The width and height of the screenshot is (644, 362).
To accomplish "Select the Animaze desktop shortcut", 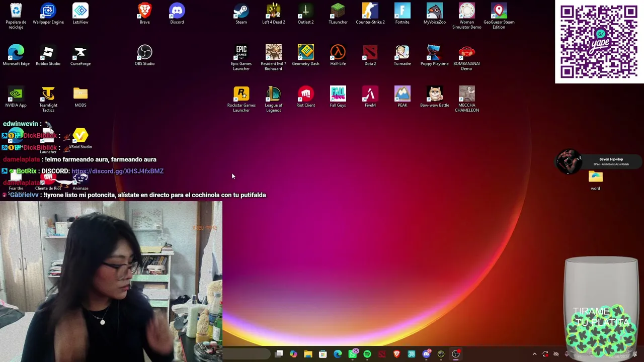I will click(80, 181).
